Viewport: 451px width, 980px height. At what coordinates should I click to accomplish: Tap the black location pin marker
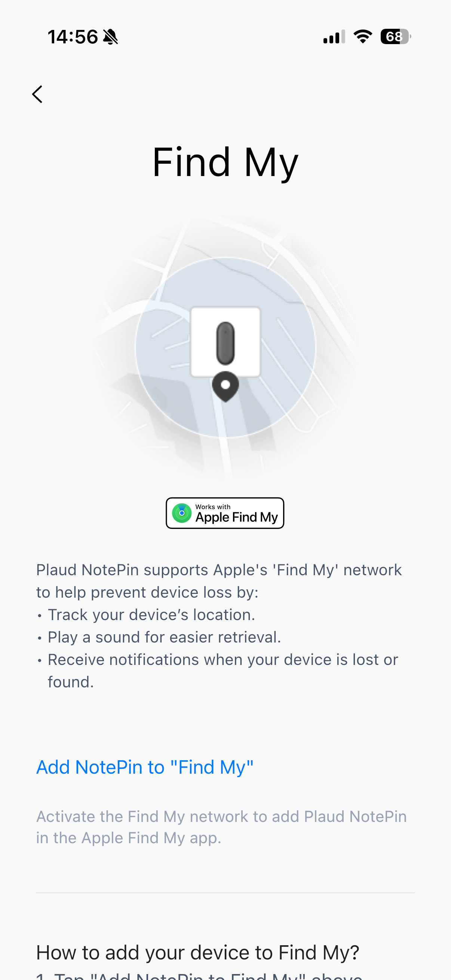coord(225,386)
